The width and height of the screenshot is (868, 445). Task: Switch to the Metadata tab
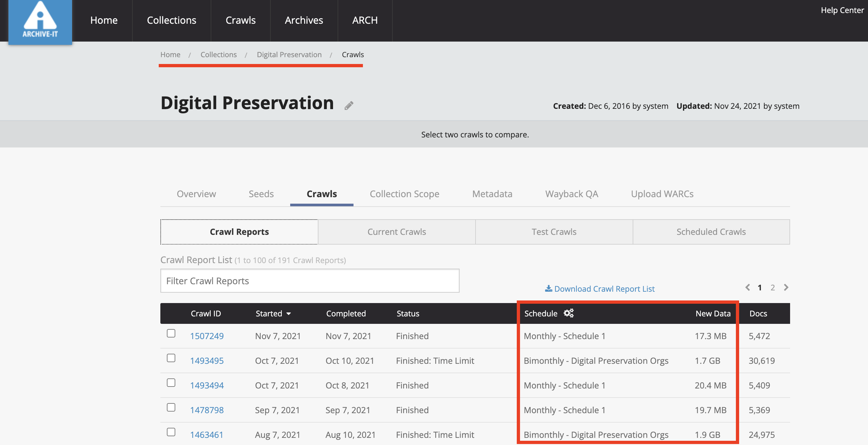pyautogui.click(x=492, y=194)
